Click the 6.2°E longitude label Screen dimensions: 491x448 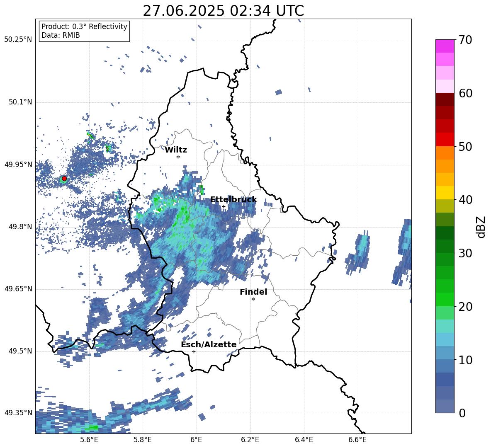pyautogui.click(x=250, y=440)
